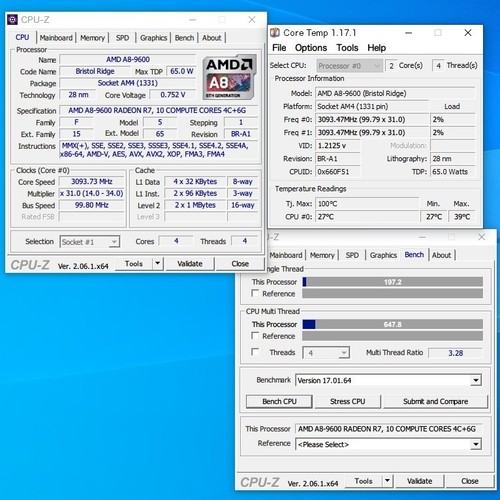Switch to the Memory tab in CPU-Z CPU window
The width and height of the screenshot is (500, 500).
pos(92,38)
